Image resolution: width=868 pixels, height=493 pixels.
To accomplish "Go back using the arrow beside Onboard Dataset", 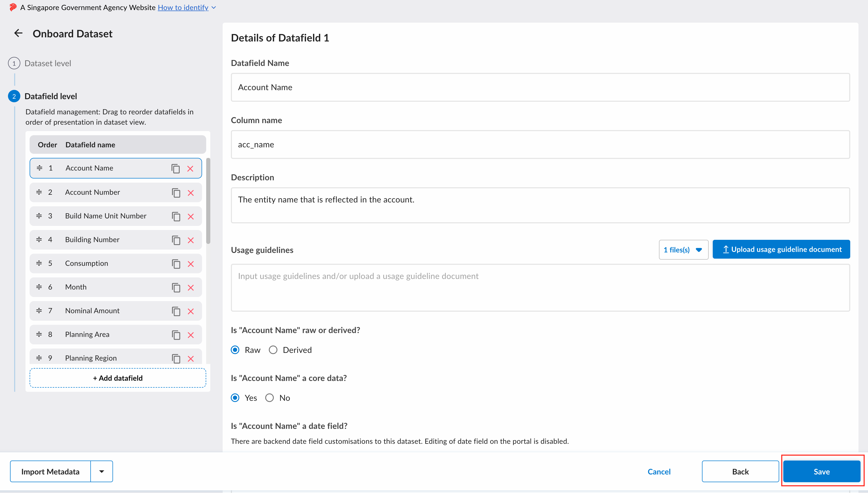I will click(18, 33).
